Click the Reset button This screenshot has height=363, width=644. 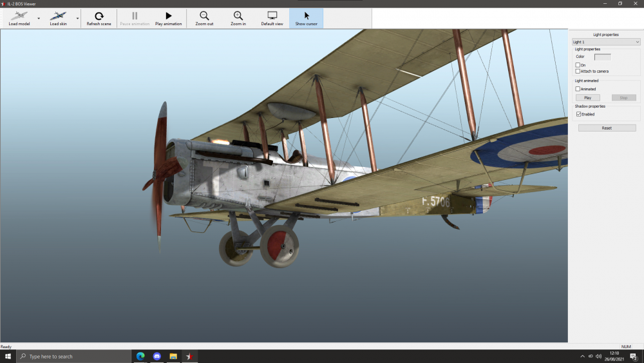607,128
